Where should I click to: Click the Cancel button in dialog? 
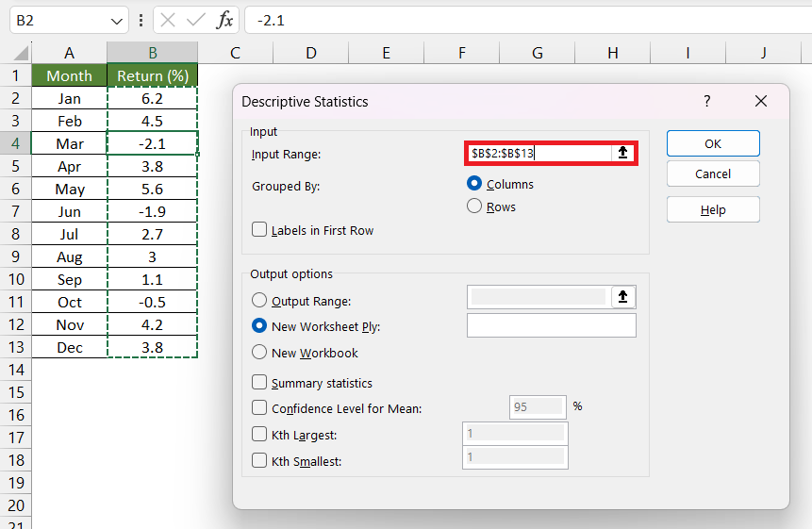pyautogui.click(x=713, y=174)
